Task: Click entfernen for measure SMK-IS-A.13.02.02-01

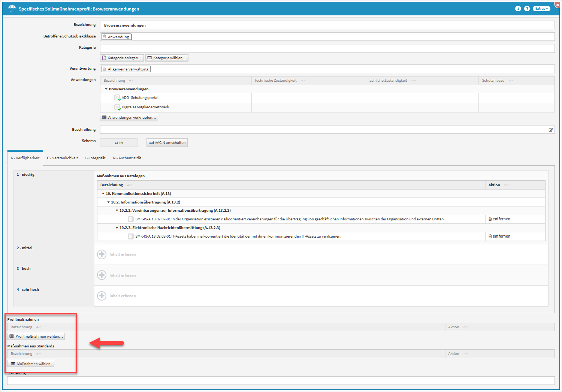Action: (x=499, y=219)
